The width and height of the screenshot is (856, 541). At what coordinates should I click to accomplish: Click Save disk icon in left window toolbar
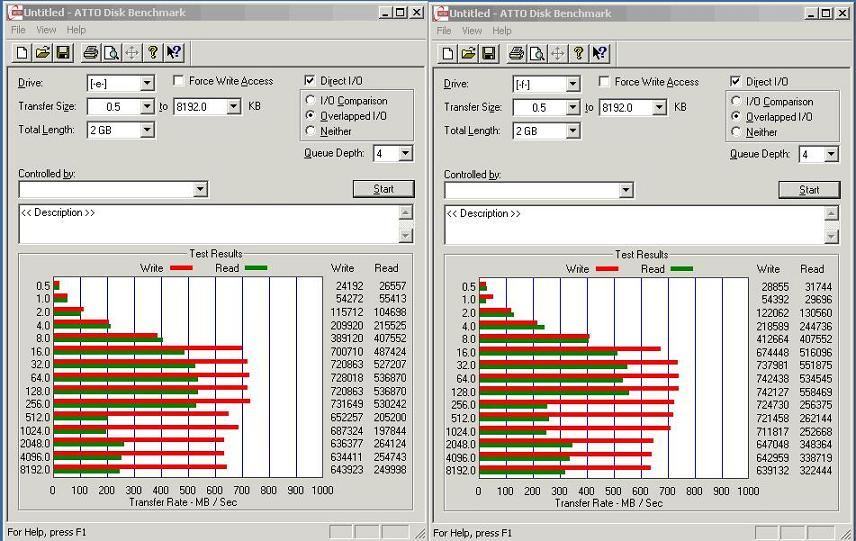coord(63,52)
